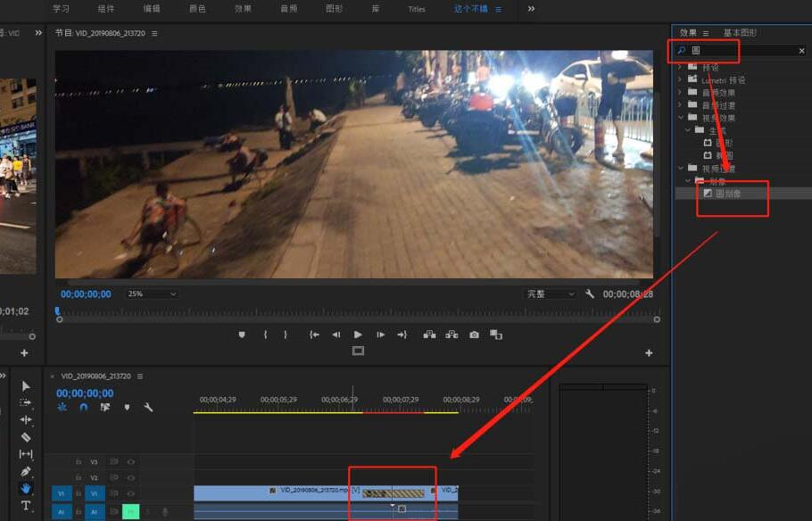This screenshot has width=812, height=521.
Task: Clear the effects search with the X button
Action: tap(800, 50)
